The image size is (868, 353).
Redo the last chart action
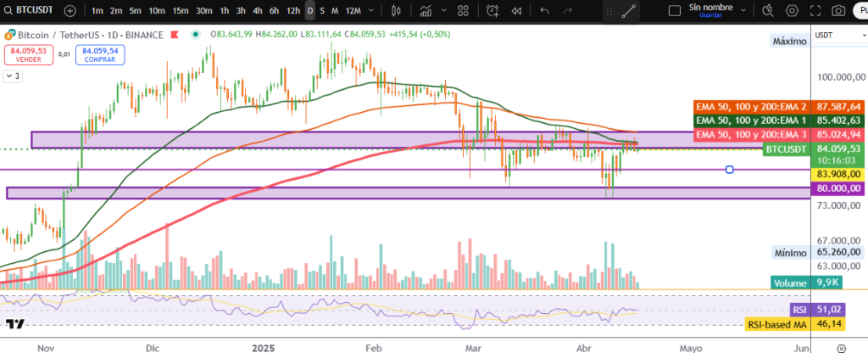click(x=567, y=10)
